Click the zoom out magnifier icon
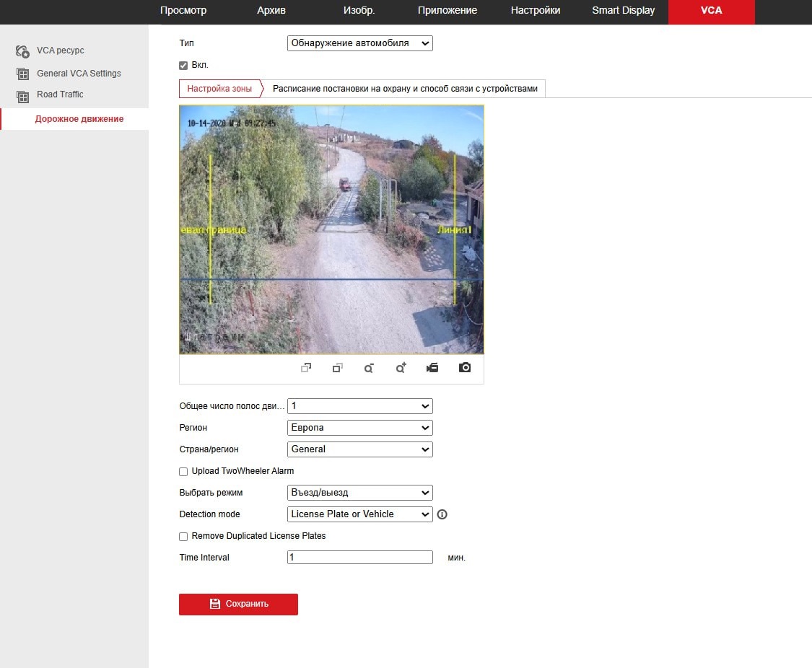This screenshot has height=668, width=812. 369,368
